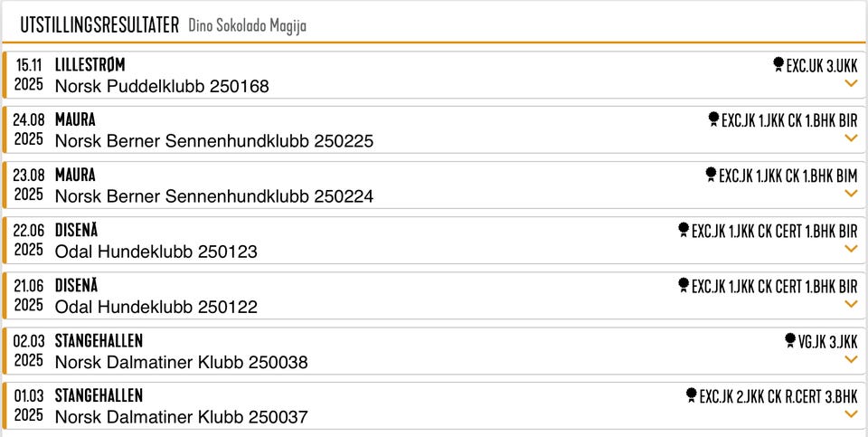Expand the Norsk Puddelklubb 250168 result
This screenshot has height=437, width=868.
click(851, 83)
